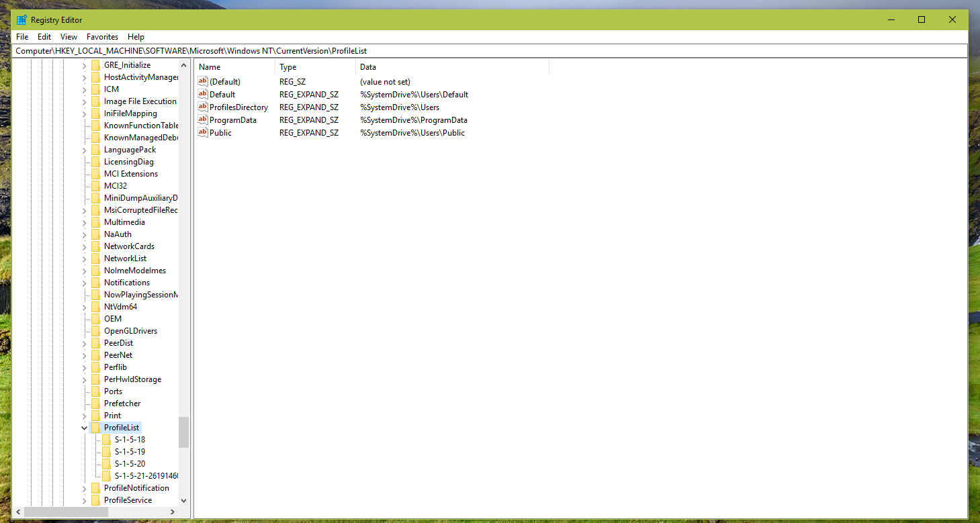The height and width of the screenshot is (523, 980).
Task: Click the (value not set) data cell
Action: coord(385,82)
